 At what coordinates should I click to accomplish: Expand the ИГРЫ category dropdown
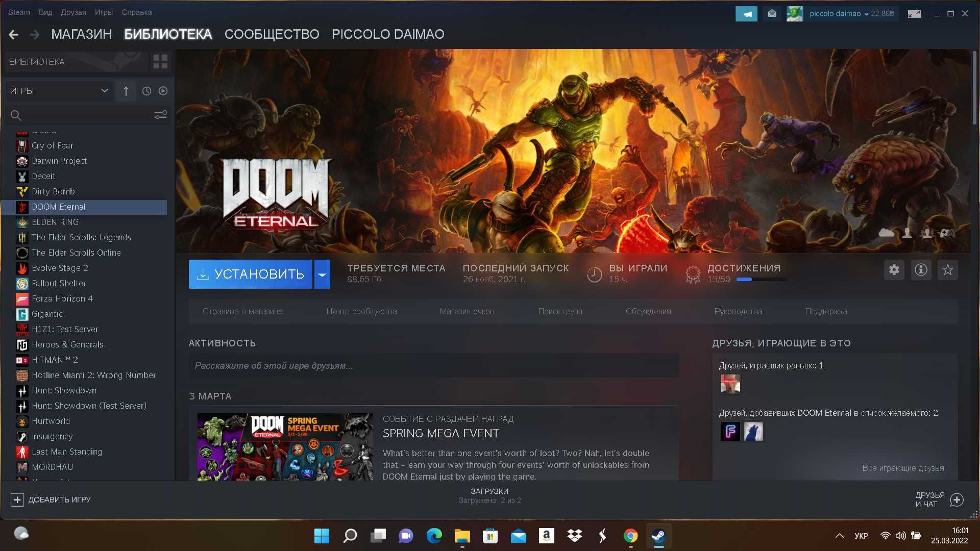60,91
